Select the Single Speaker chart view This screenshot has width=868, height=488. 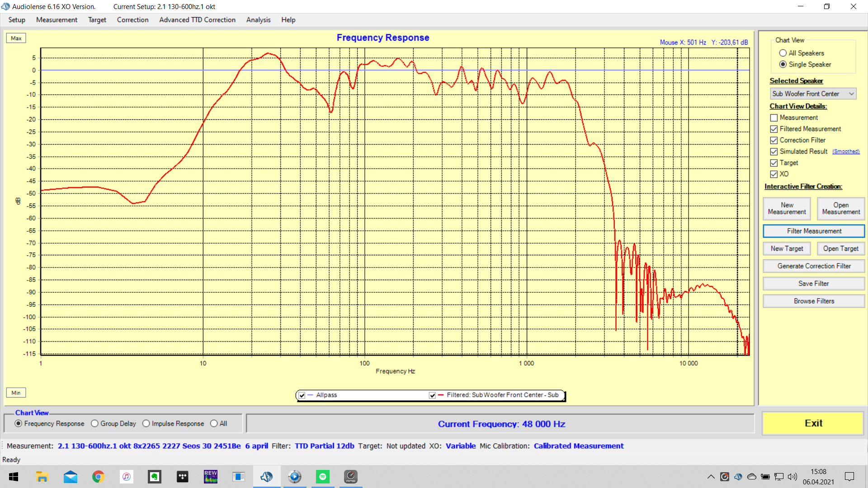tap(783, 65)
